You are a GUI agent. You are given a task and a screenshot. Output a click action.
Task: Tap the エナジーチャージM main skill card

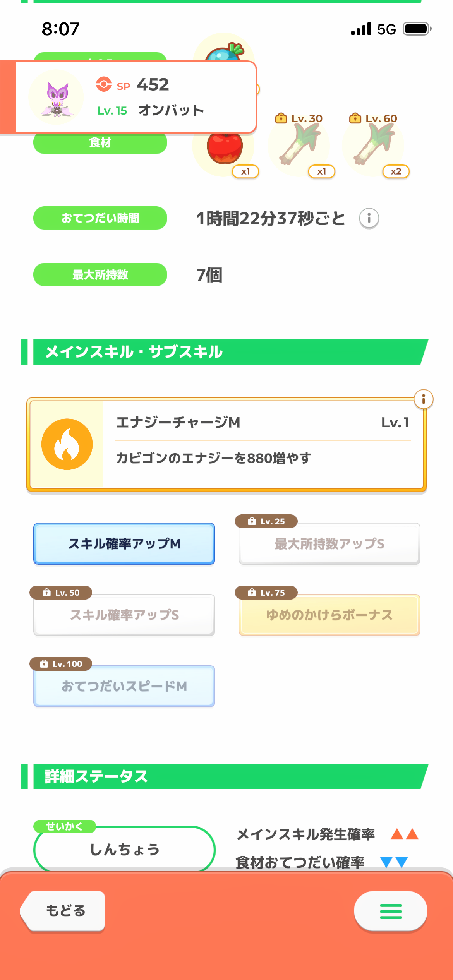click(263, 444)
